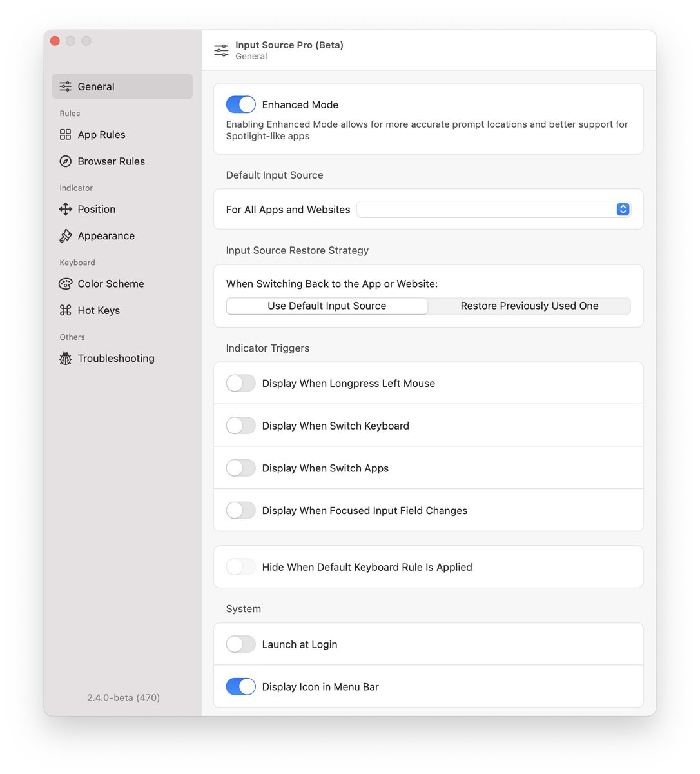Screen dimensions: 700x774
Task: Disable Display Icon in Menu Bar
Action: 240,687
